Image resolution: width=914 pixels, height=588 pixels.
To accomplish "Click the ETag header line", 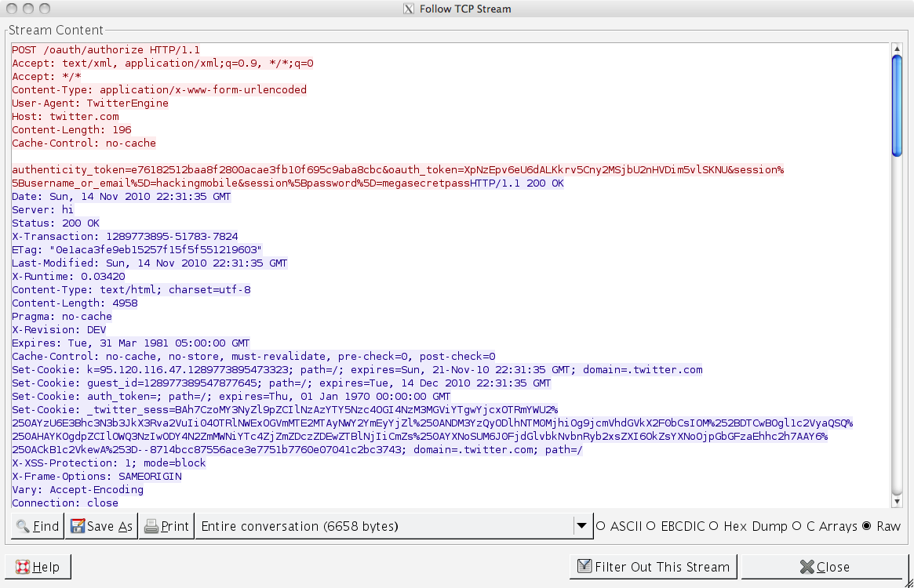I will coord(137,250).
